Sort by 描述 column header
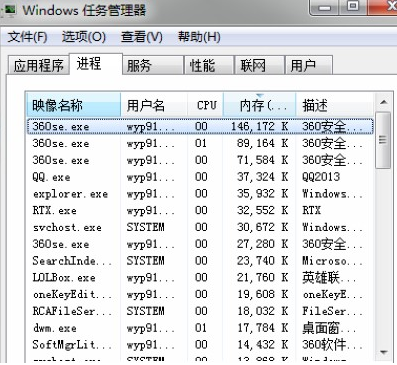Viewport: 397px width, 365px height. tap(334, 105)
